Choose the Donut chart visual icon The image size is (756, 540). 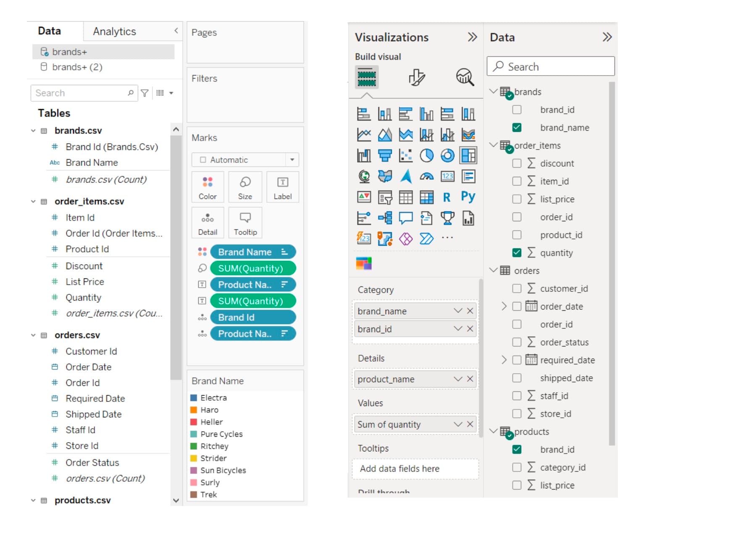pyautogui.click(x=447, y=156)
